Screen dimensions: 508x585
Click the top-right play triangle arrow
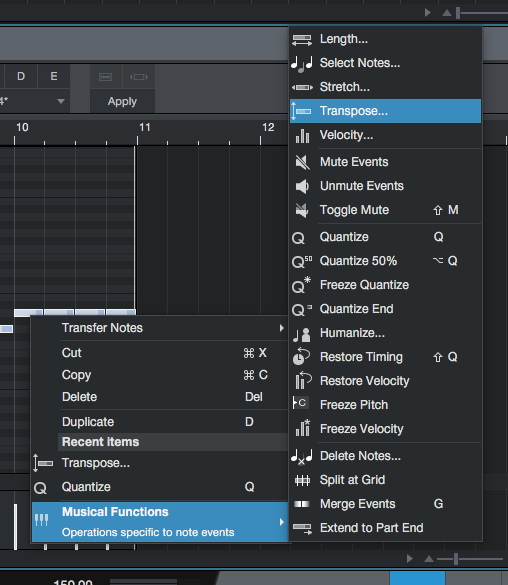click(427, 13)
